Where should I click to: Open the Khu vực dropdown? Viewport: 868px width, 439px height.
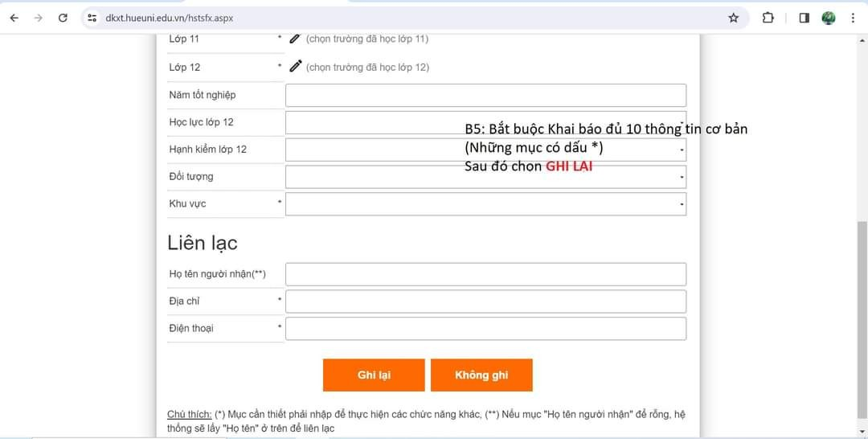pyautogui.click(x=486, y=203)
